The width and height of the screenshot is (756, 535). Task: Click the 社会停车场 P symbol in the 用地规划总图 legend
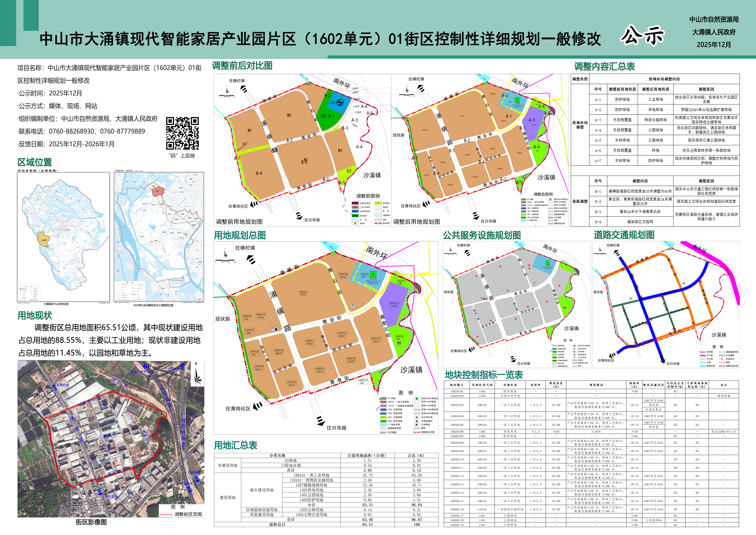click(x=417, y=417)
